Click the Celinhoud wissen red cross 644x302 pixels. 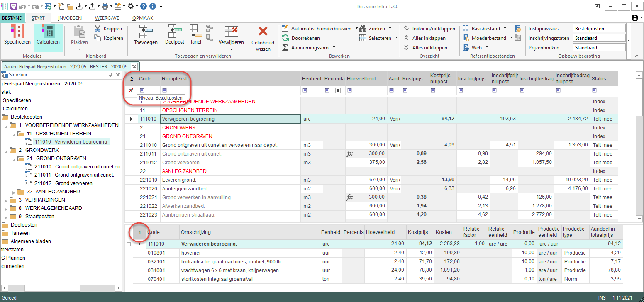click(263, 38)
